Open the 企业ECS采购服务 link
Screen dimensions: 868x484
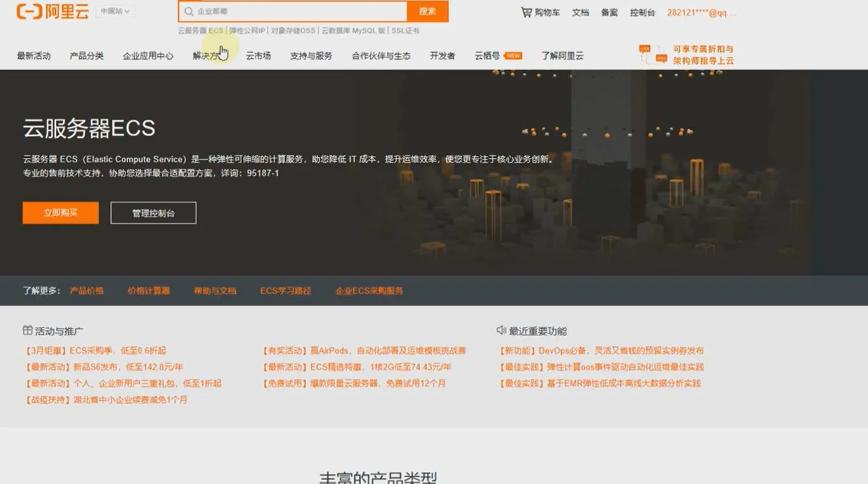coord(369,291)
